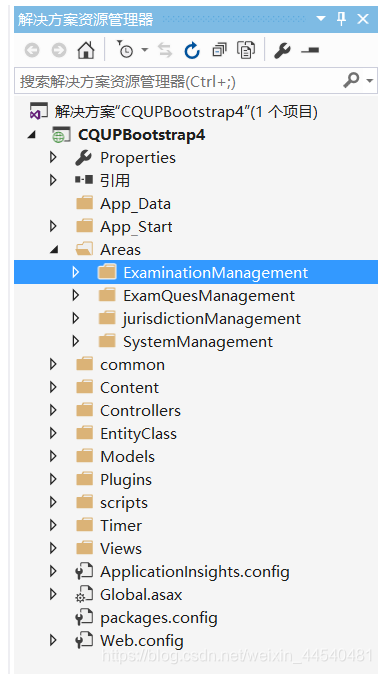Click the Global.asax gear file icon
This screenshot has width=381, height=674.
click(x=84, y=595)
